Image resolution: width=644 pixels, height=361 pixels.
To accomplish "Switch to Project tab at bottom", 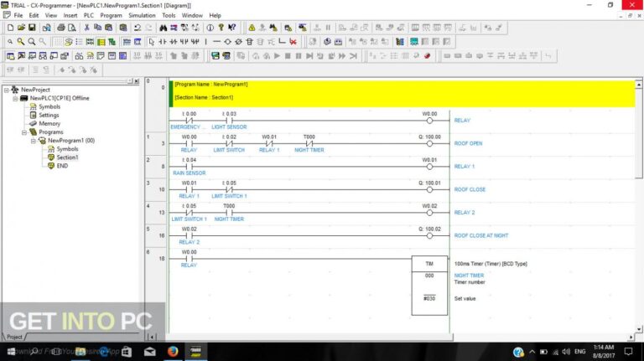I will coord(14,337).
